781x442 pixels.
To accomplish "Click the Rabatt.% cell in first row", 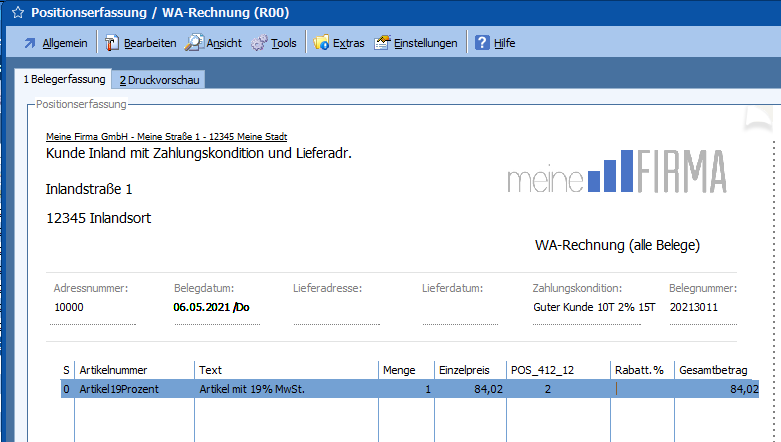I will tap(642, 389).
